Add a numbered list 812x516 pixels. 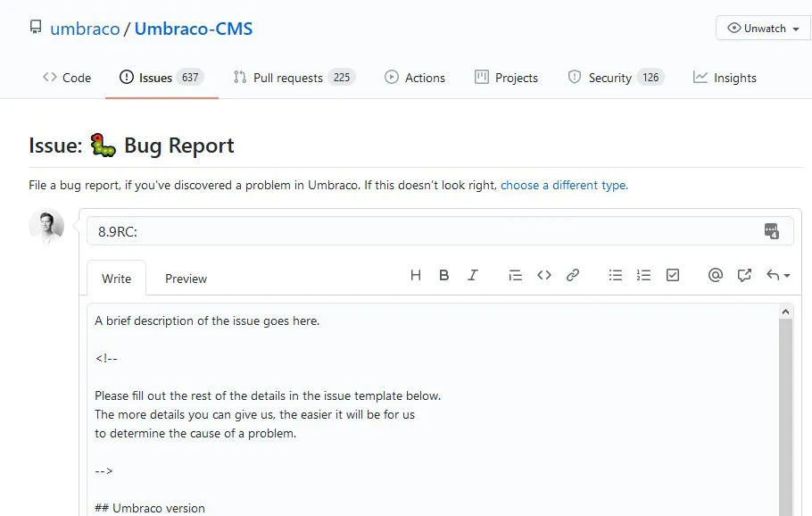tap(644, 275)
